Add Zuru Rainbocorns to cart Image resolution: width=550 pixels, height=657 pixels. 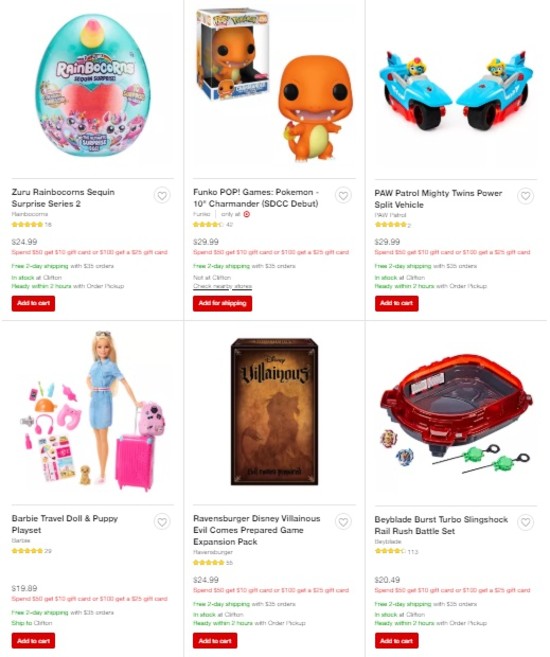[x=34, y=303]
